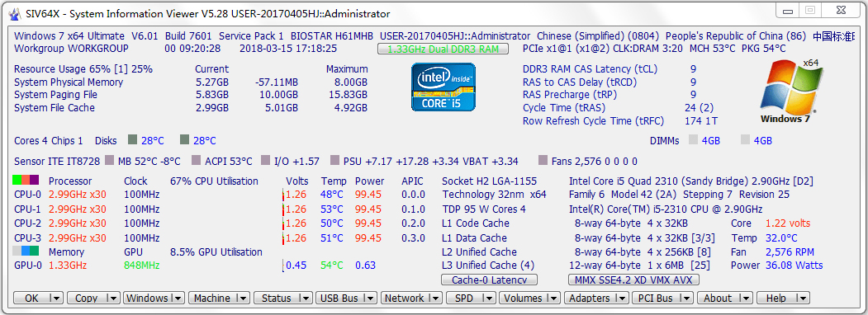
Task: Click the CPU-0 2.99GHz x30 speed value
Action: pos(77,195)
